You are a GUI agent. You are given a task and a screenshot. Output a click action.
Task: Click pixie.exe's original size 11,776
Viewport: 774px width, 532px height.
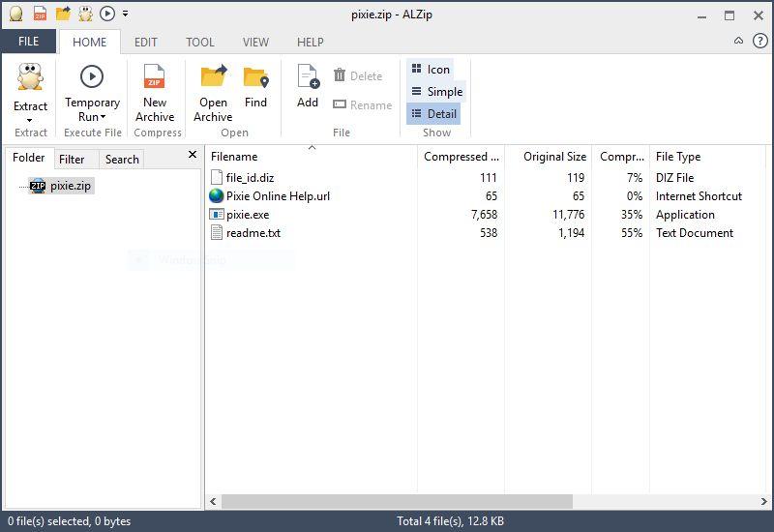[568, 215]
